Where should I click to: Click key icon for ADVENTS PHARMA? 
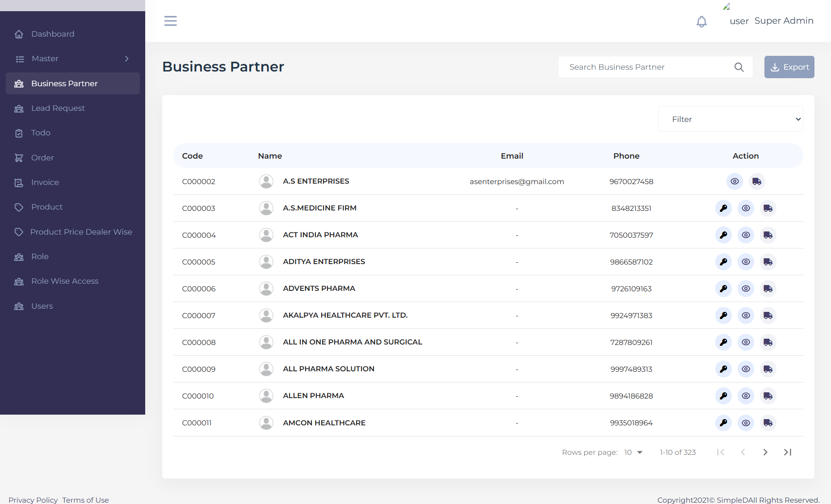point(723,289)
